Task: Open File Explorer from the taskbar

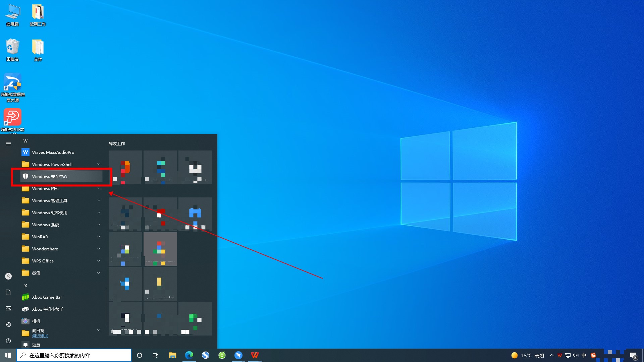Action: [172, 355]
